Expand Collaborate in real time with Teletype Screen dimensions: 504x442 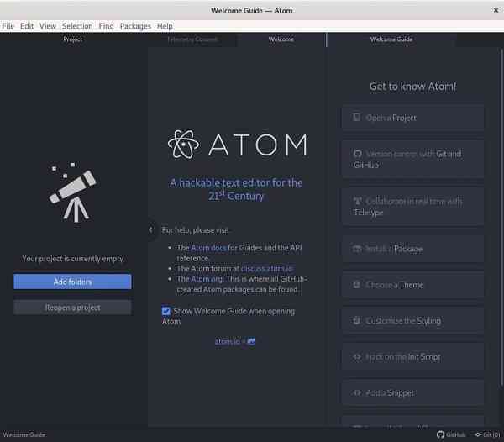pos(412,207)
